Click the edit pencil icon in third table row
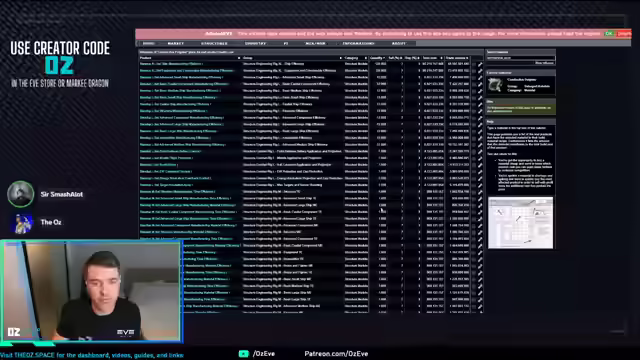This screenshot has height=360, width=640. pyautogui.click(x=480, y=78)
